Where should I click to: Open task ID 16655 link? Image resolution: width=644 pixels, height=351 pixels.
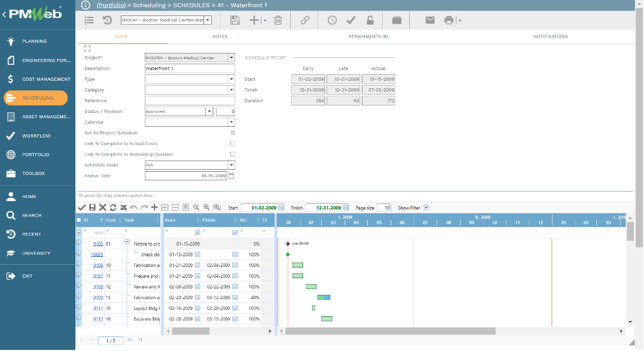click(x=97, y=255)
